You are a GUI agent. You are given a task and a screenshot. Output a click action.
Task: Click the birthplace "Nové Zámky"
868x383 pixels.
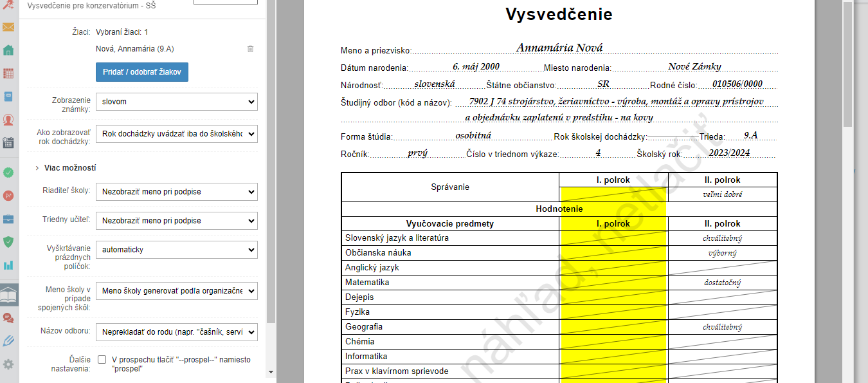[694, 66]
